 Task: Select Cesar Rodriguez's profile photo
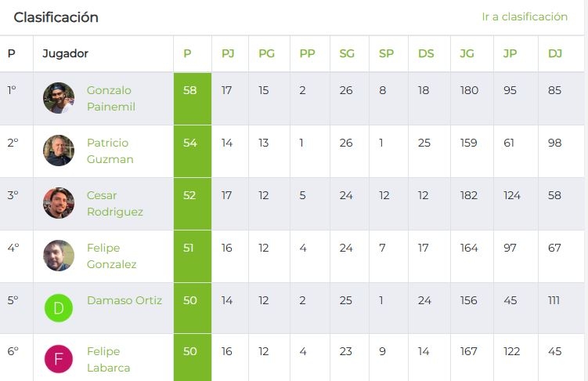[x=59, y=203]
